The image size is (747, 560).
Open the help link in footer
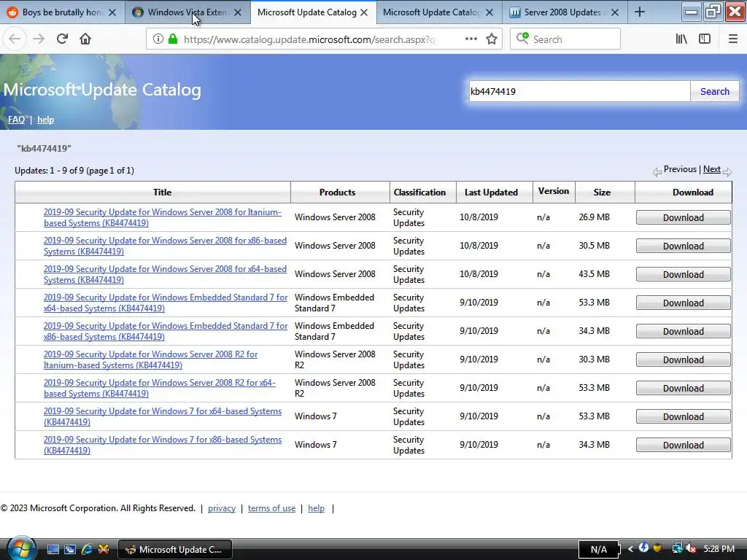[x=317, y=508]
